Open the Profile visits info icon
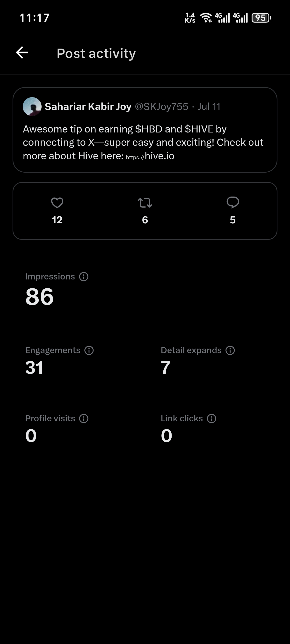This screenshot has height=644, width=290. [x=84, y=418]
